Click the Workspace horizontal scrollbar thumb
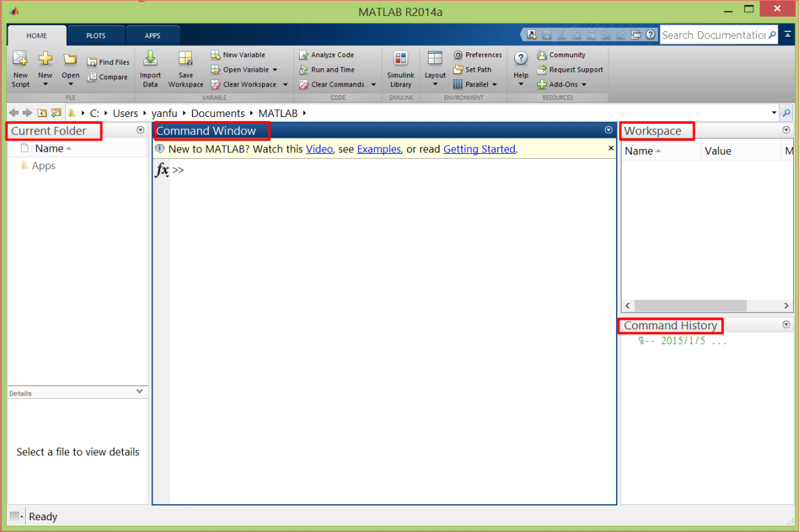The height and width of the screenshot is (532, 800). coord(691,306)
